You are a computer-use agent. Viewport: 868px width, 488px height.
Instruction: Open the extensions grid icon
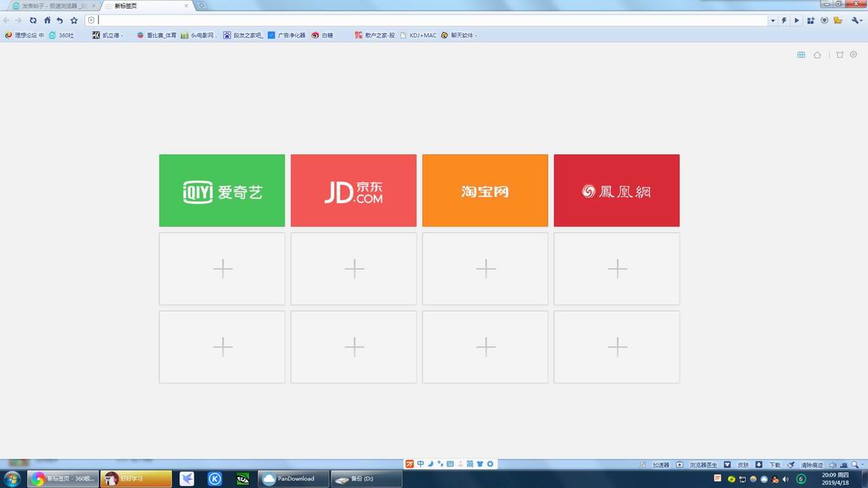(x=811, y=20)
